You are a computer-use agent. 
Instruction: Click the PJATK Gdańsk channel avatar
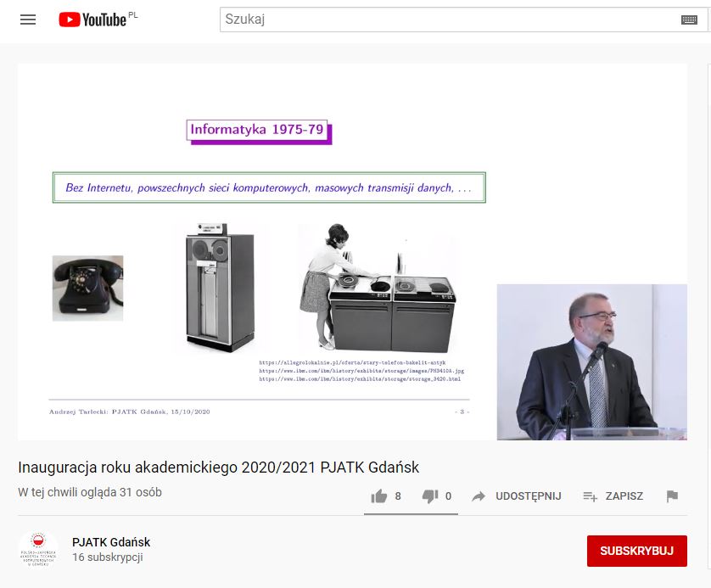(x=38, y=550)
